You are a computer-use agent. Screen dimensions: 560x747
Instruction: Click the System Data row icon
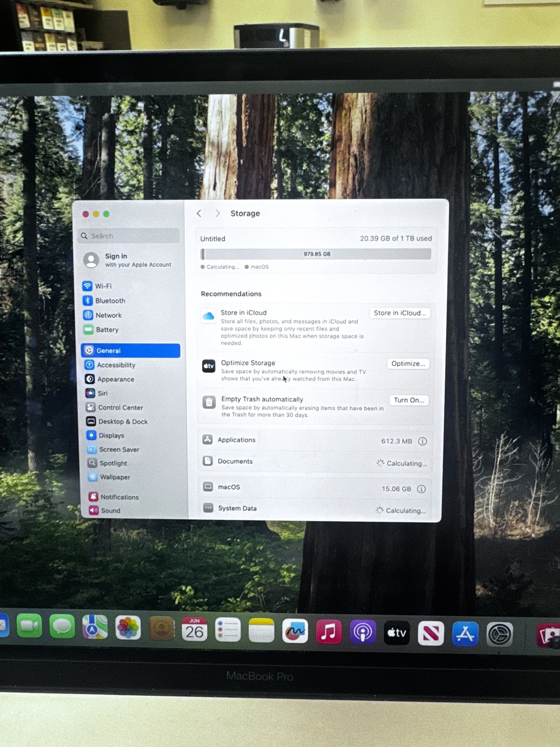point(208,508)
